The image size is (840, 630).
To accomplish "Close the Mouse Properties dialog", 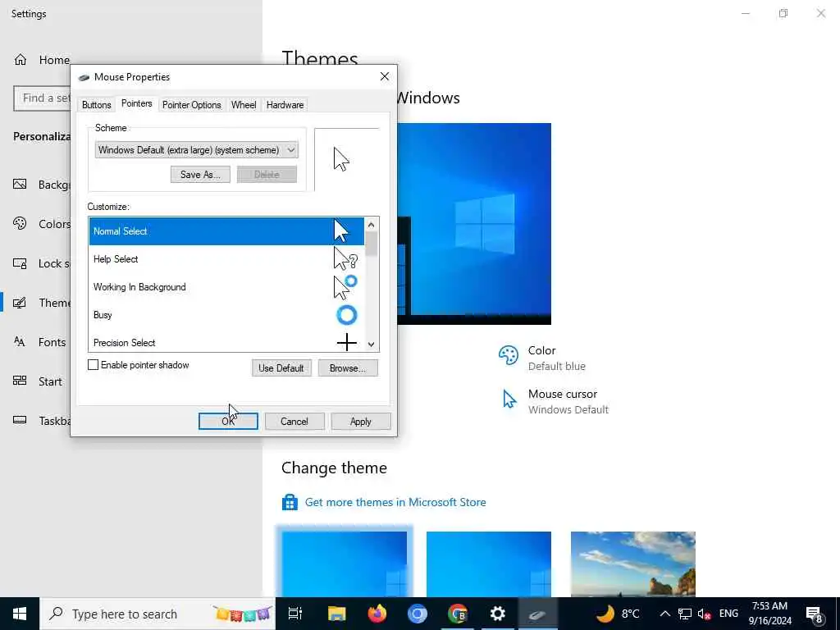I will (384, 76).
